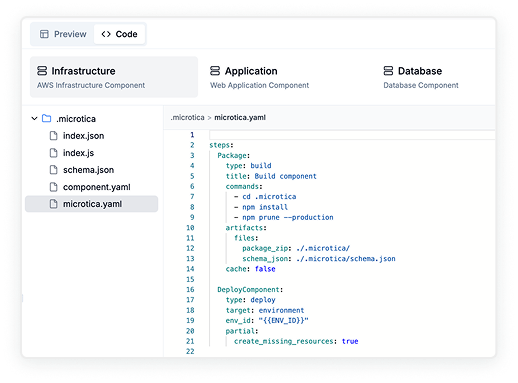Click the 'steps:' key on line 2
518x383 pixels.
tap(221, 145)
